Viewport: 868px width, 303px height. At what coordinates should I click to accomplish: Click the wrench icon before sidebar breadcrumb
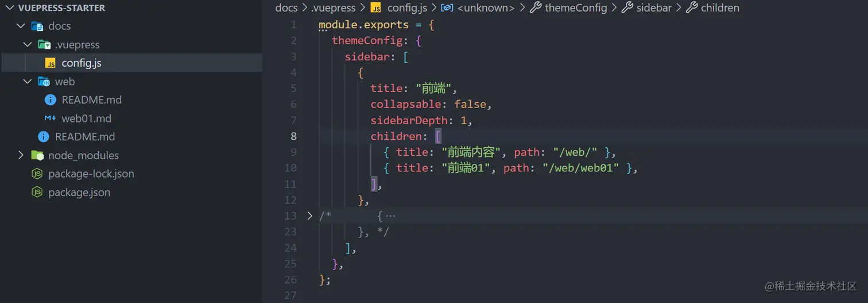tap(627, 7)
